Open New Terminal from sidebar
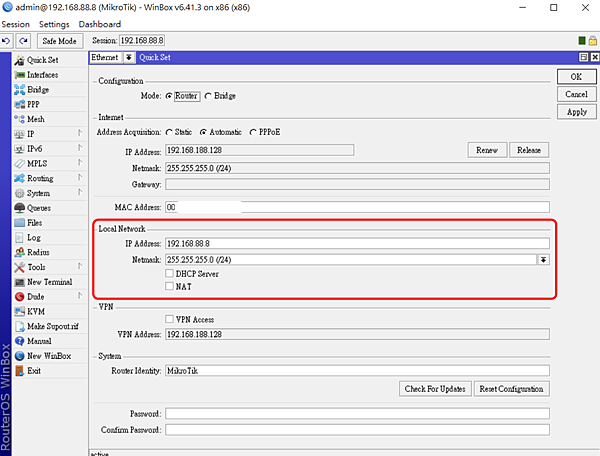 tap(50, 282)
